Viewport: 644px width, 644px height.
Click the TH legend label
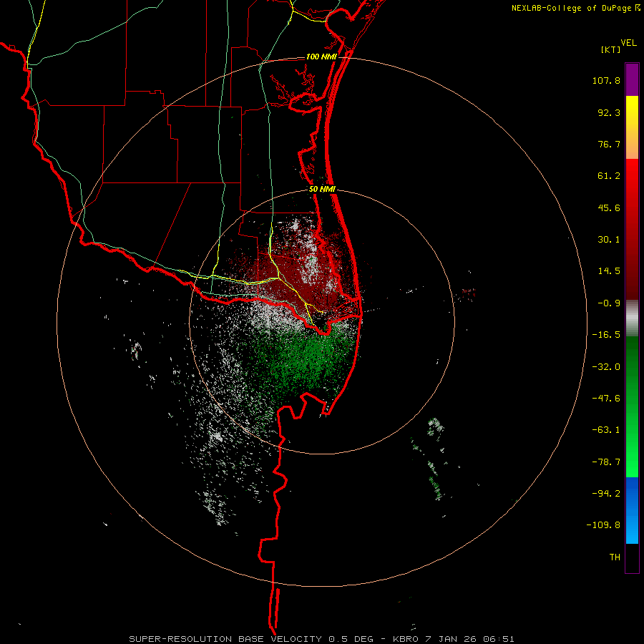[x=615, y=557]
